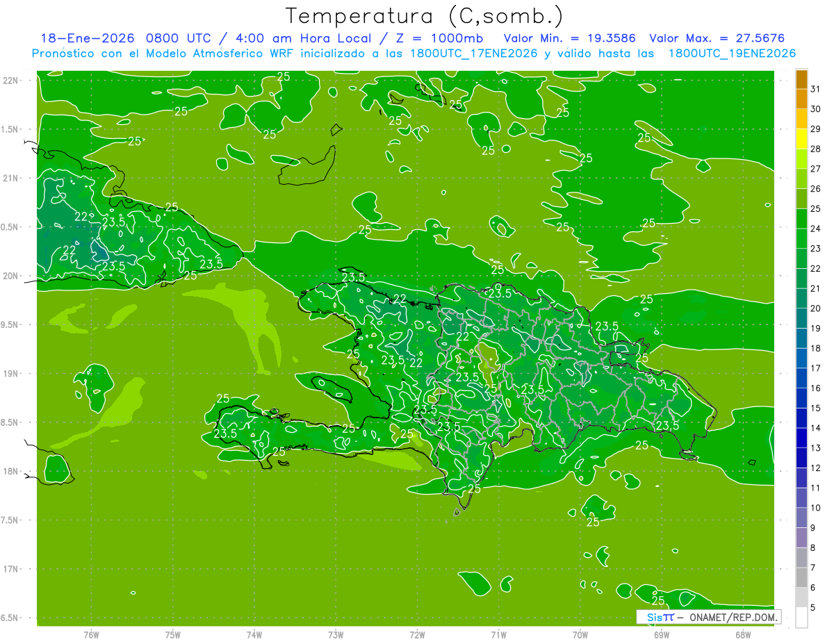The image size is (834, 644).
Task: Click the '14' value on the color bar
Action: click(x=816, y=429)
